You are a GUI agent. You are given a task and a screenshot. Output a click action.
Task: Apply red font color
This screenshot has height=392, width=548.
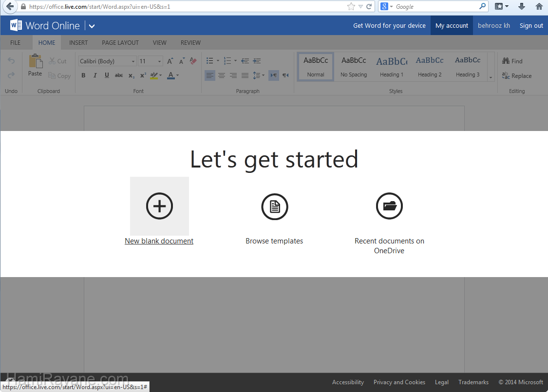tap(171, 75)
